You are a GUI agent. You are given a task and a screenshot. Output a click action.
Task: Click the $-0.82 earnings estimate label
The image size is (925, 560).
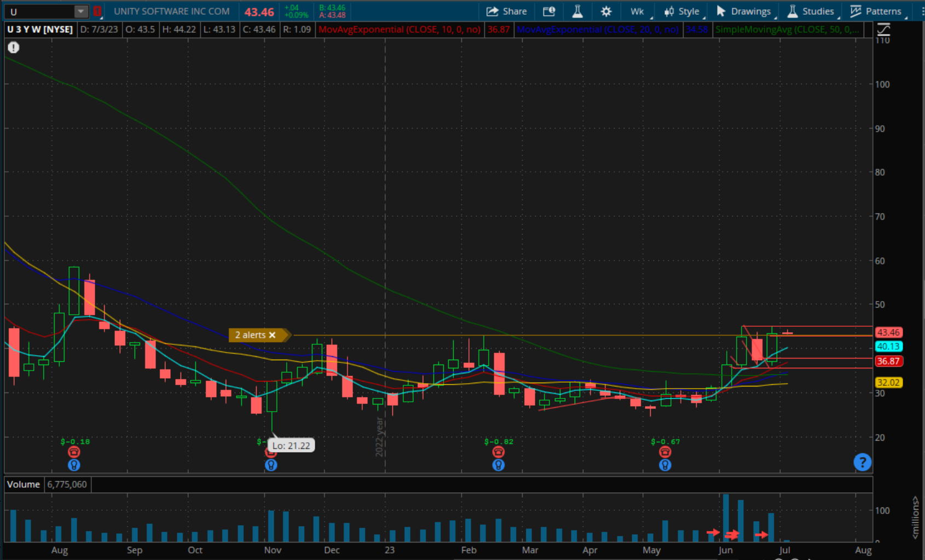(x=499, y=441)
